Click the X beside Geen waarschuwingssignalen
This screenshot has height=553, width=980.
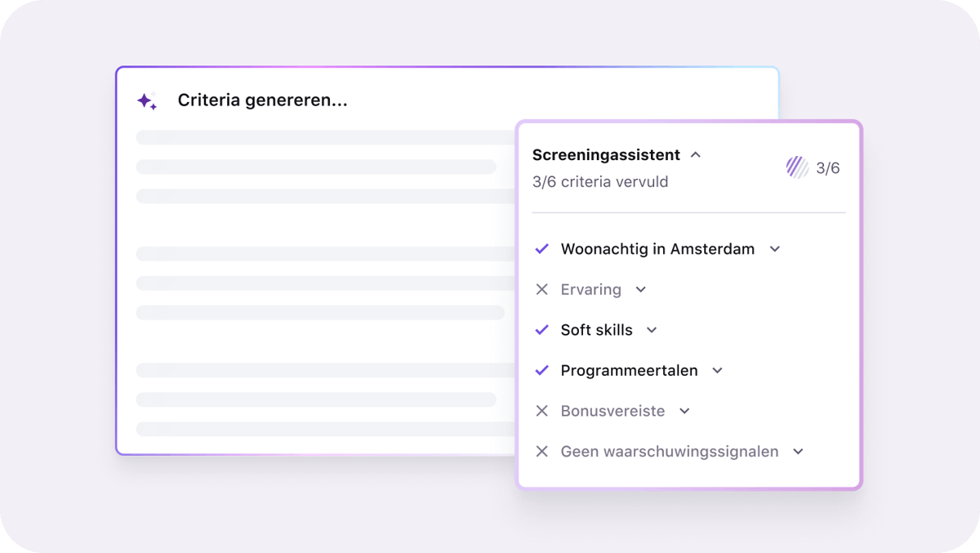[x=541, y=451]
